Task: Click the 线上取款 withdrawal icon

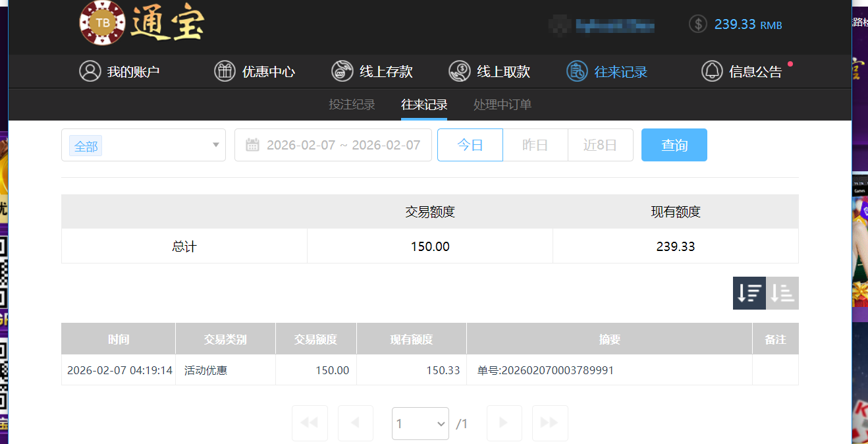Action: tap(459, 71)
